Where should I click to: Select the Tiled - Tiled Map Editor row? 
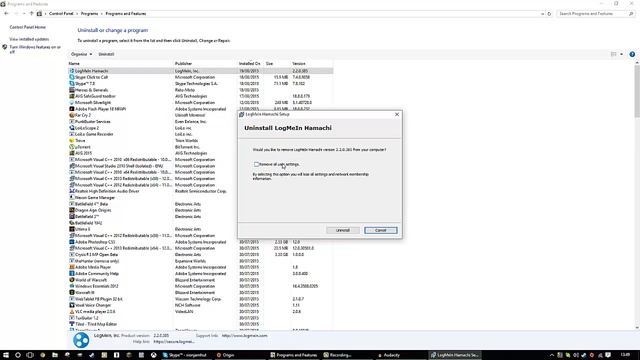pyautogui.click(x=200, y=324)
